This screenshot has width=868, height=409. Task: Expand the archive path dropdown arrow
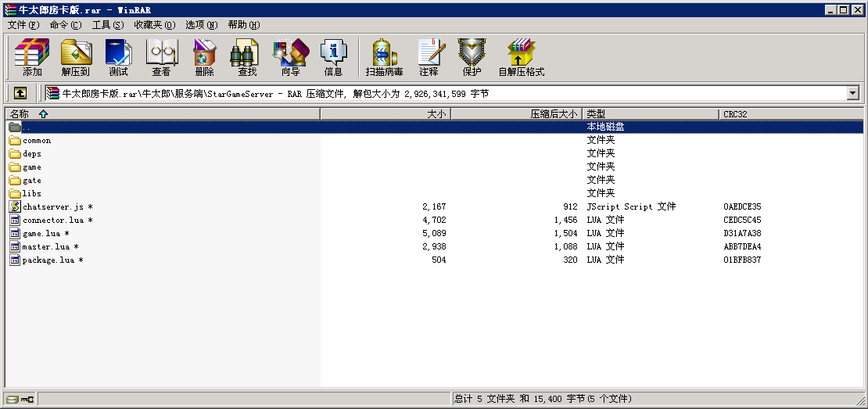(x=852, y=93)
